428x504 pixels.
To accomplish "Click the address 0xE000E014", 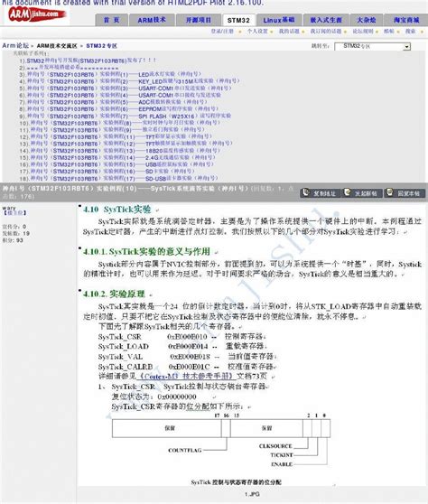I will pos(189,347).
